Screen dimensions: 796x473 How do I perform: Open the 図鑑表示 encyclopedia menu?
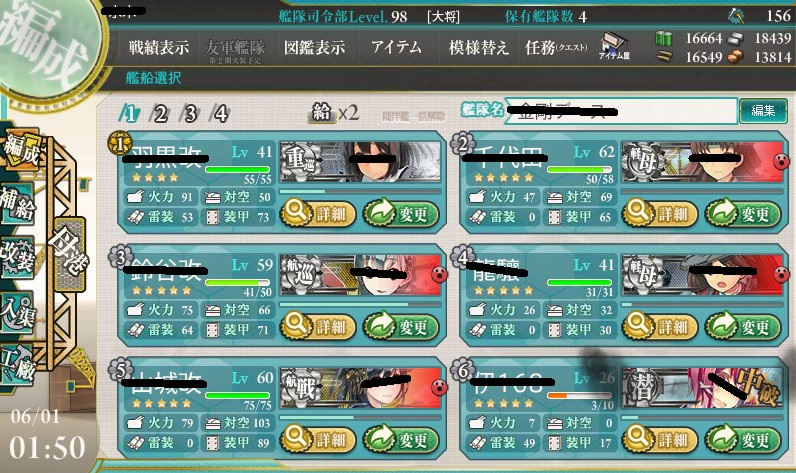click(x=314, y=48)
